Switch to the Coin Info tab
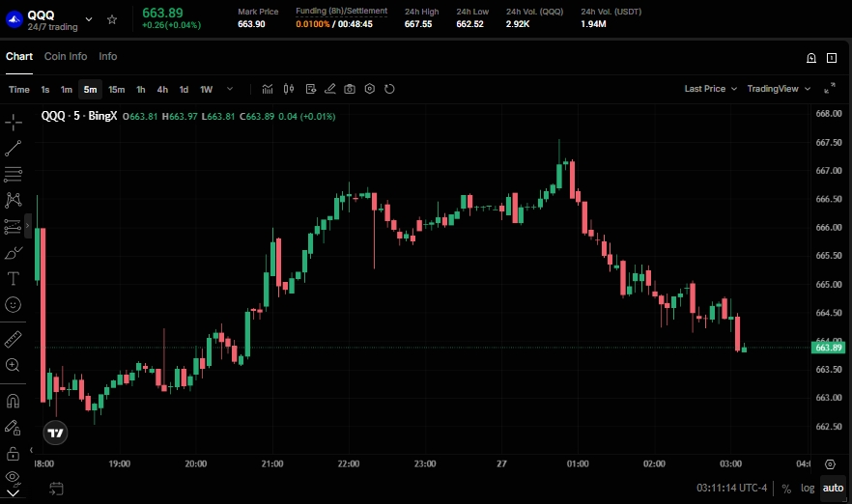 click(66, 57)
